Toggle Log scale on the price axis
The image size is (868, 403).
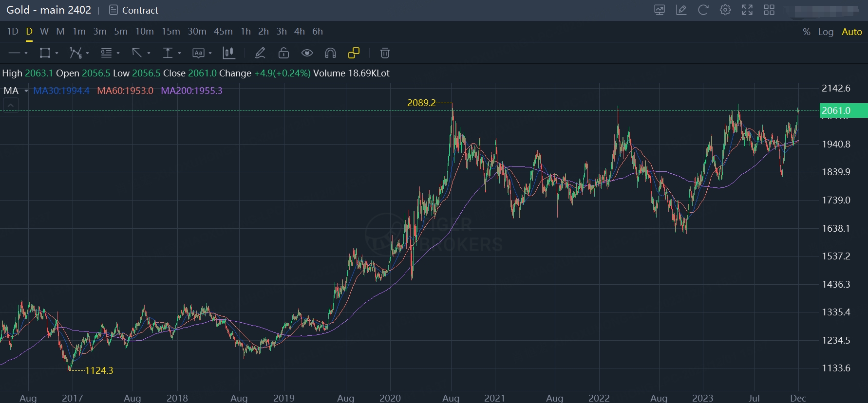click(826, 32)
